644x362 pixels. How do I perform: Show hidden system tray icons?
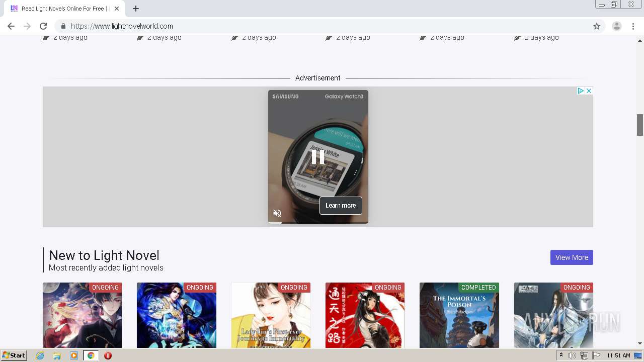(x=561, y=355)
